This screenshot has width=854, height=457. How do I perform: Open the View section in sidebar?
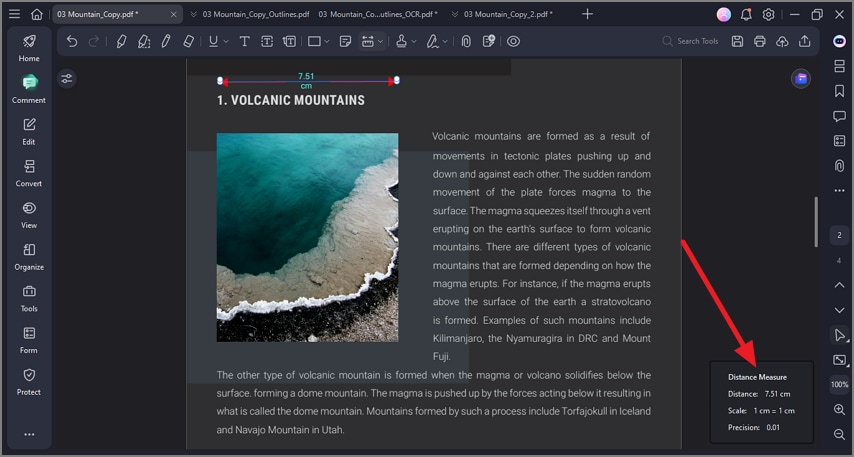click(x=29, y=215)
